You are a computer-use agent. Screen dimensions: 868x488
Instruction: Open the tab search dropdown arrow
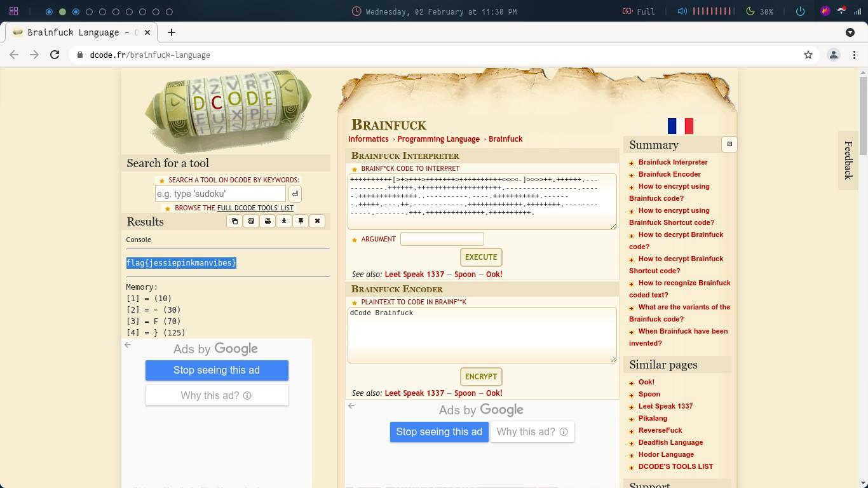click(x=850, y=32)
